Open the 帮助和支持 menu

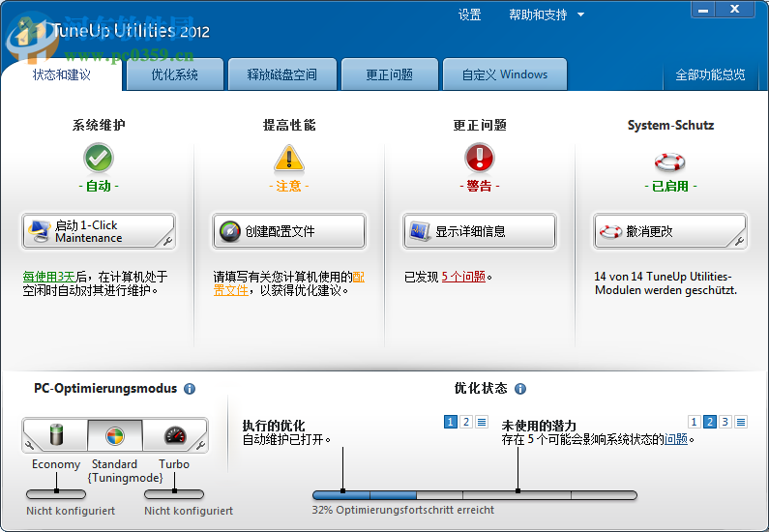pyautogui.click(x=538, y=15)
